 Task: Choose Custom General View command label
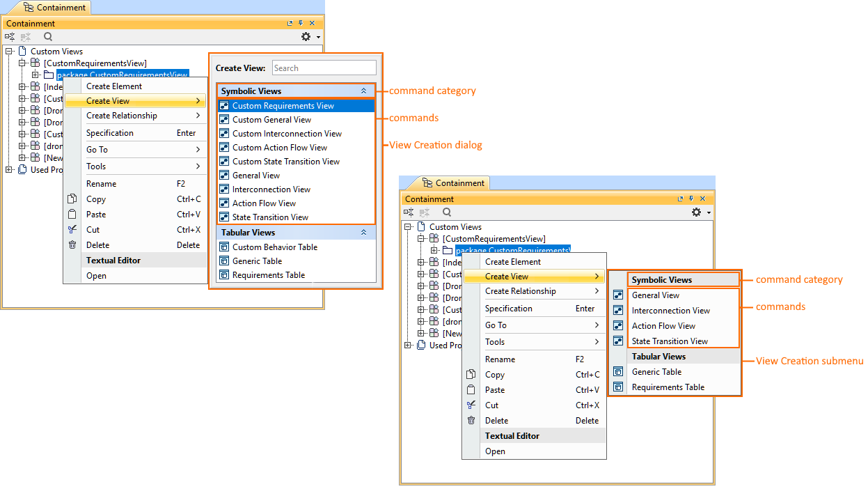271,120
